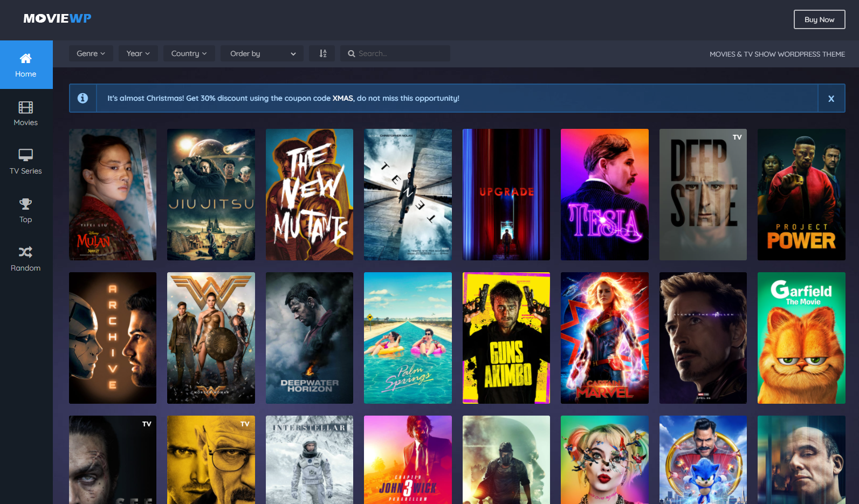This screenshot has width=859, height=504.
Task: Open the Breaking Bad TV poster
Action: 211,460
